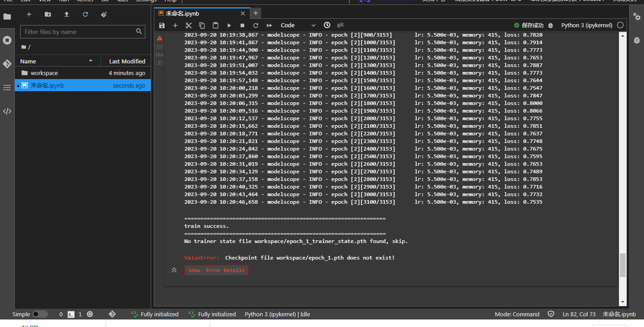Paste cell from clipboard
Viewport: 644px width, 327px height.
pos(216,25)
